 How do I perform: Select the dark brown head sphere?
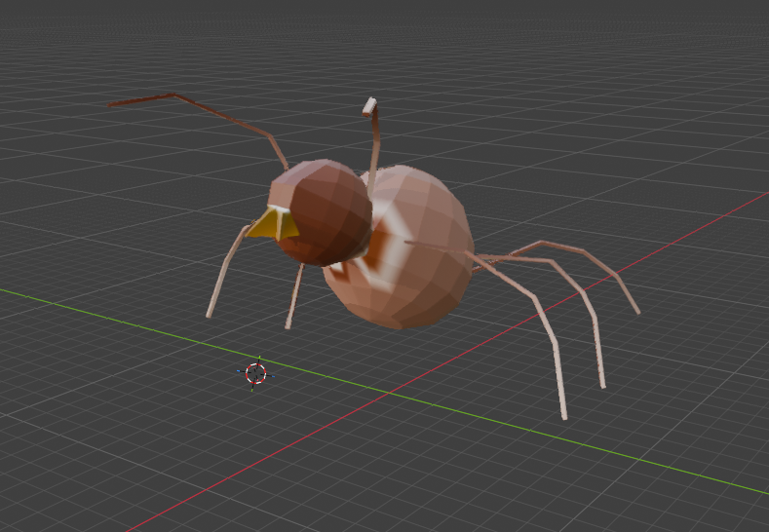point(324,211)
